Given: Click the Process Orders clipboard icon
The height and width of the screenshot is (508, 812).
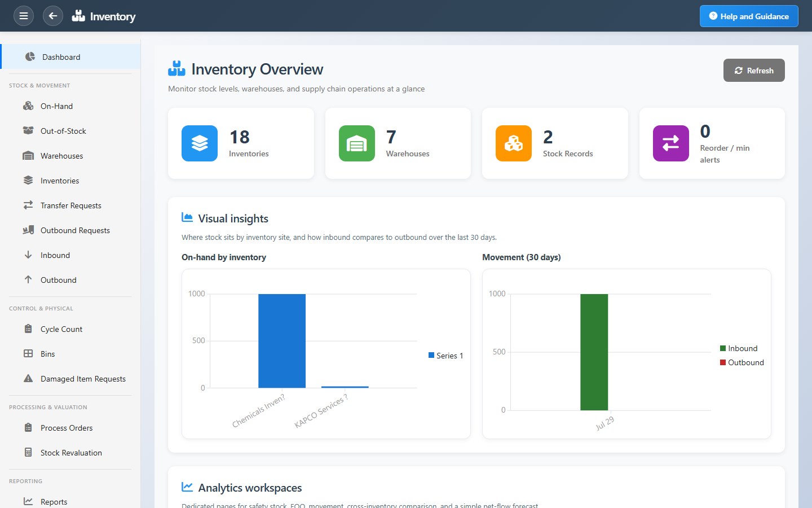Looking at the screenshot, I should (28, 427).
